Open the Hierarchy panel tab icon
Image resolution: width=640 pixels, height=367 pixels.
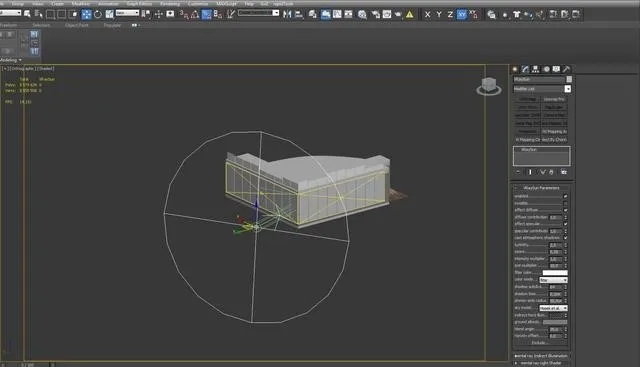536,69
